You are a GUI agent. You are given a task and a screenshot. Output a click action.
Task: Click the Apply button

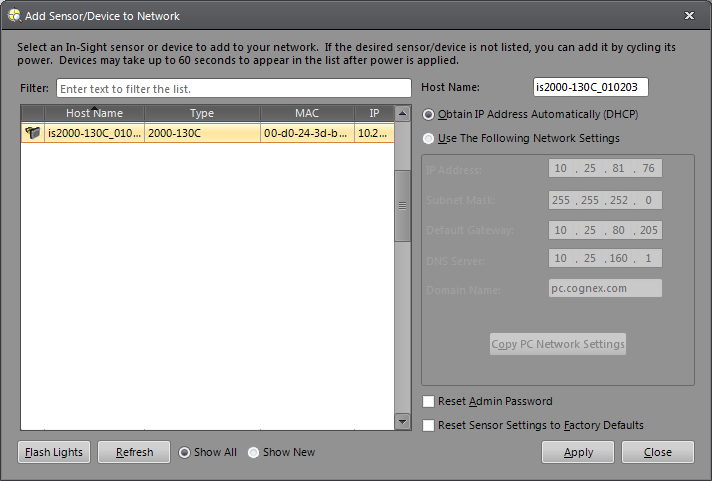click(x=578, y=452)
